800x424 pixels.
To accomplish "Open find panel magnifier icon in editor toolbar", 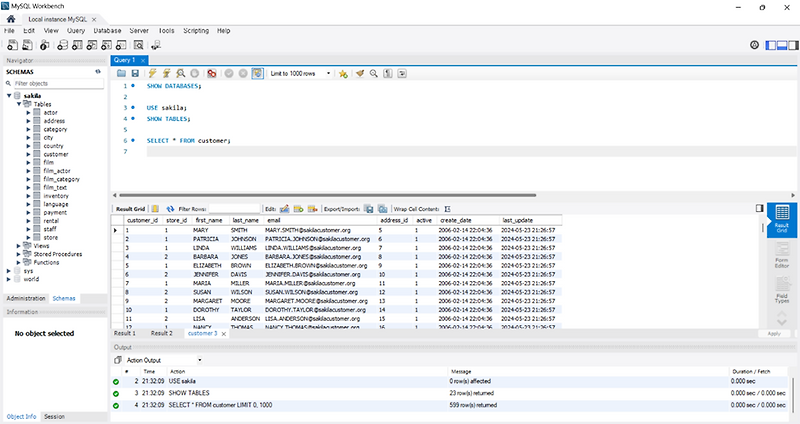I will pyautogui.click(x=373, y=73).
